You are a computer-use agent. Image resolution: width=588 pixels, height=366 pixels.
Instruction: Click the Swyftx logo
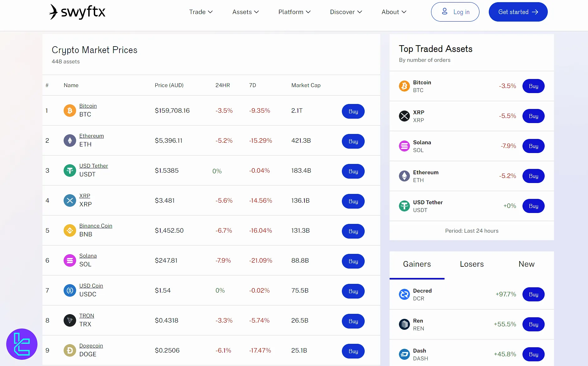(76, 12)
